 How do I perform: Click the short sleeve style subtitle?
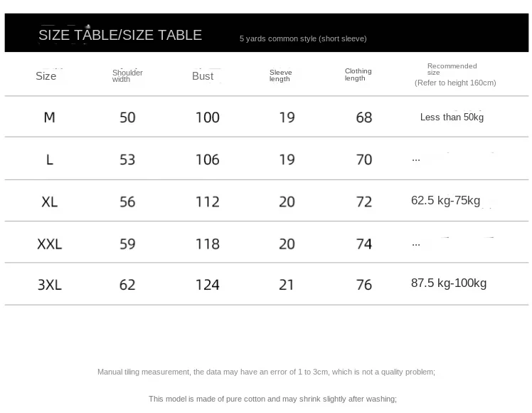point(303,38)
